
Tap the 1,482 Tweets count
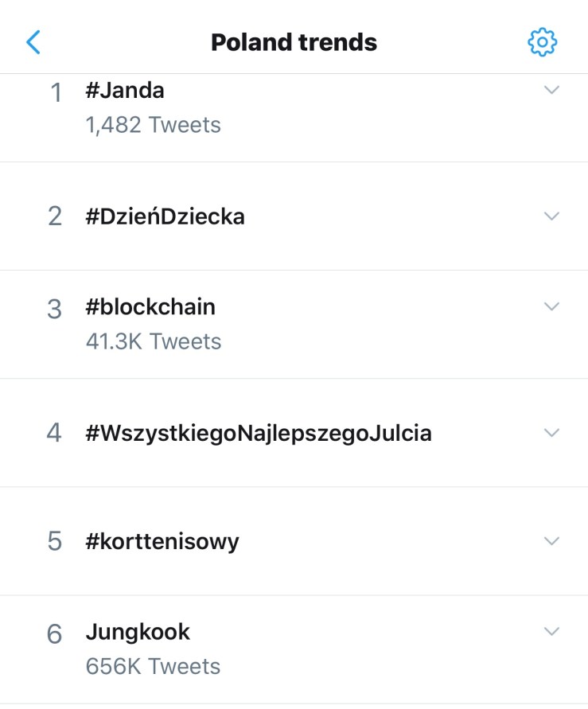[153, 125]
